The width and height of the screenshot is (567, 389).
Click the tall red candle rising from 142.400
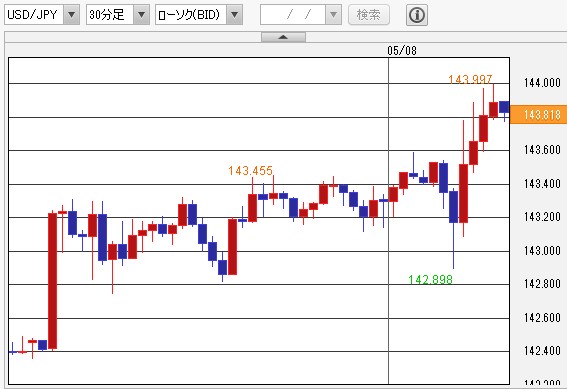tap(52, 281)
